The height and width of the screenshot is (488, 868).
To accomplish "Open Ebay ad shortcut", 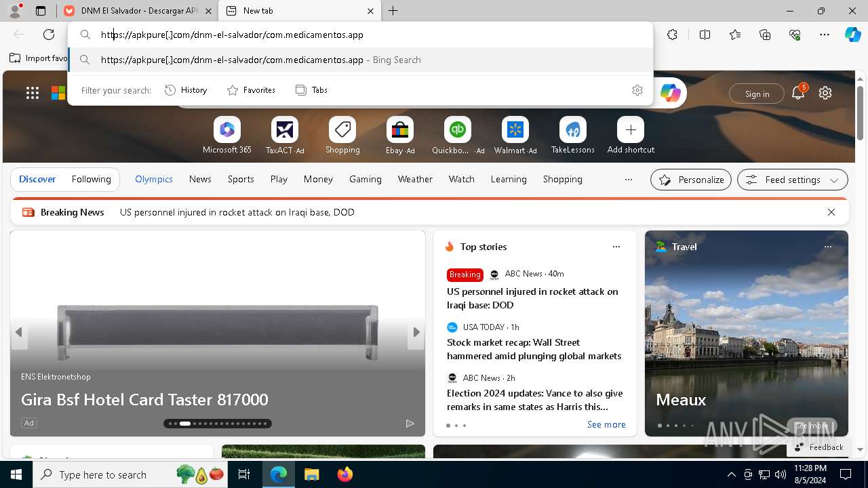I will click(x=400, y=136).
